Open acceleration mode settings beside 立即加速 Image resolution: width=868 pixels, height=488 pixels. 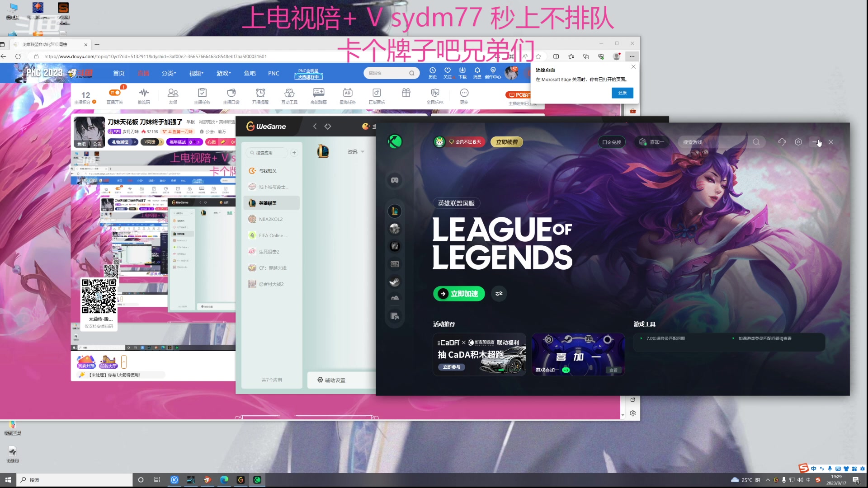tap(499, 294)
